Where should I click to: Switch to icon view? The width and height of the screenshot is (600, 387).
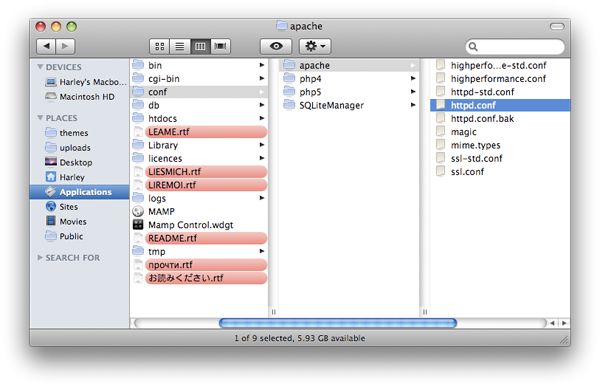[160, 46]
